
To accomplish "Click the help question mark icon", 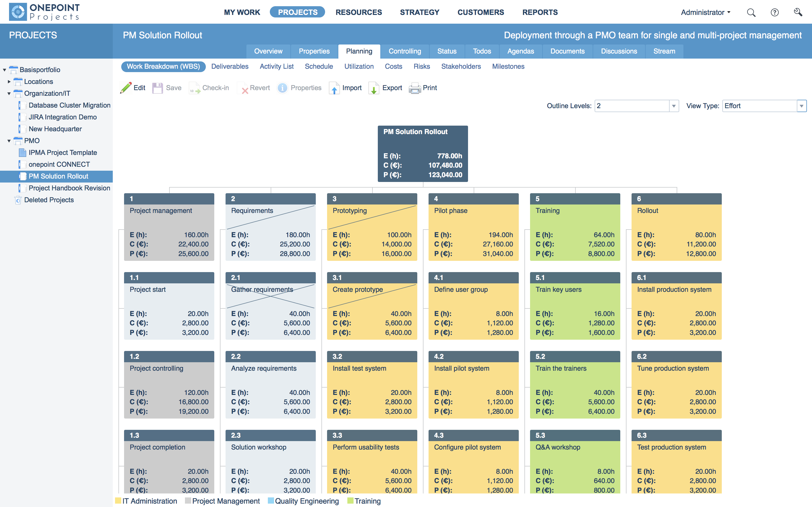I will tap(775, 12).
